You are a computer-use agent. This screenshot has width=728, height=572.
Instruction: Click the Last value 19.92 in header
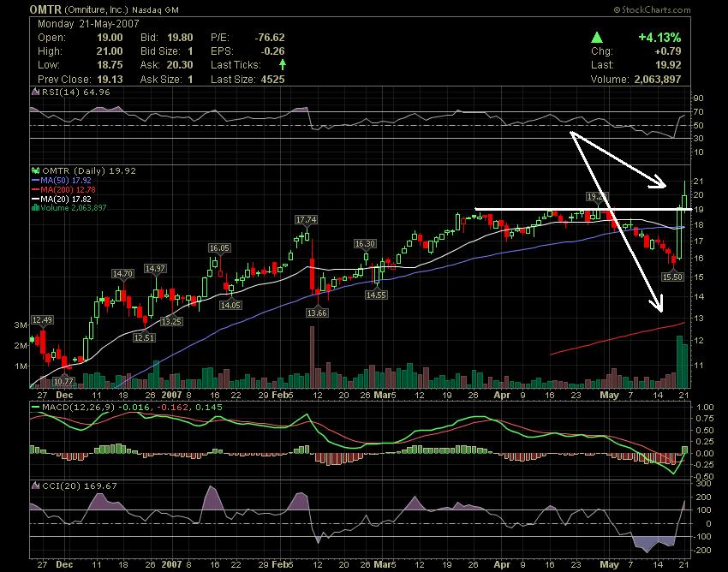[x=669, y=64]
